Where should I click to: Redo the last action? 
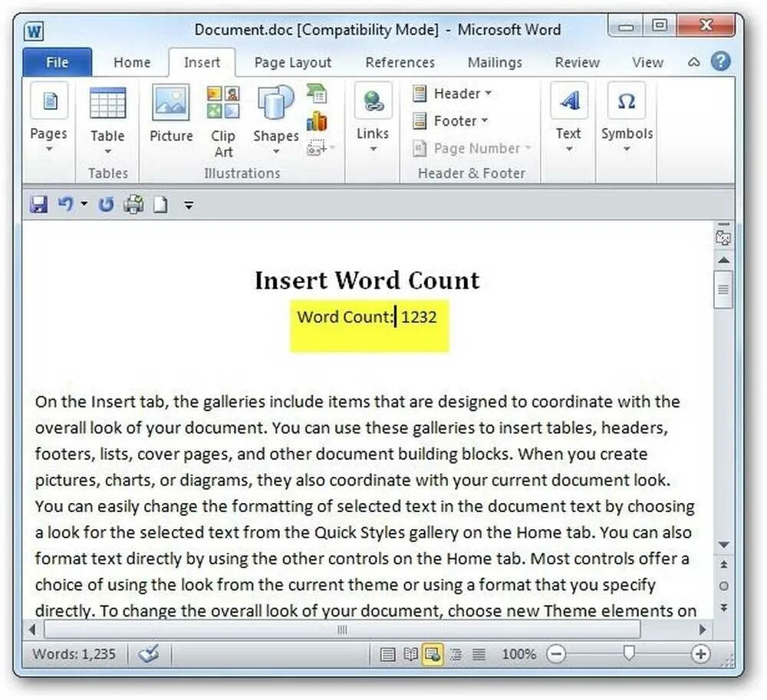(106, 205)
